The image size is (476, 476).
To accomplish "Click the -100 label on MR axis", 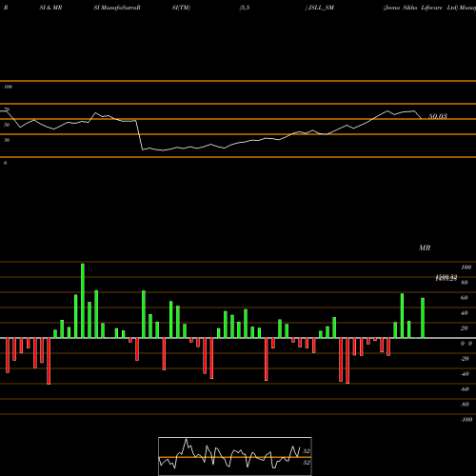I will (466, 420).
